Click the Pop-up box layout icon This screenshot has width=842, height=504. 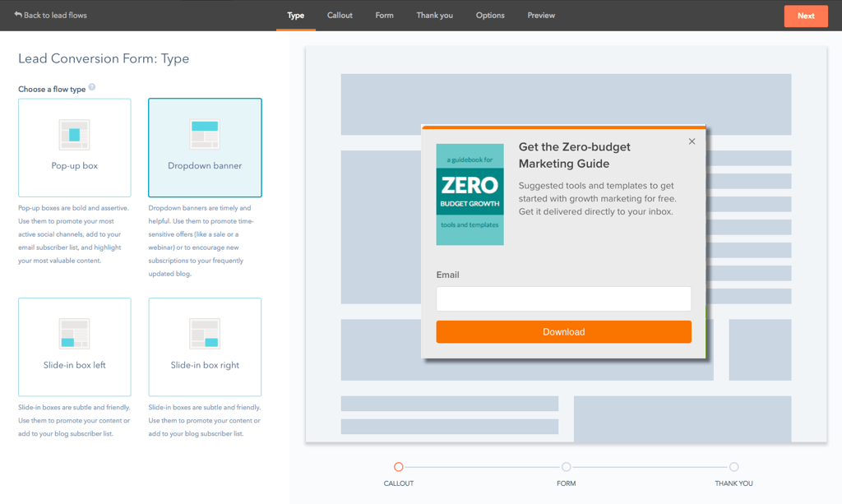[74, 134]
